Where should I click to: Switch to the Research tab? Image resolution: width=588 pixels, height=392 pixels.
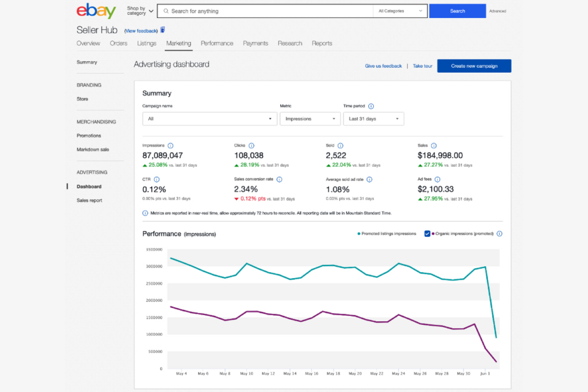click(x=290, y=43)
